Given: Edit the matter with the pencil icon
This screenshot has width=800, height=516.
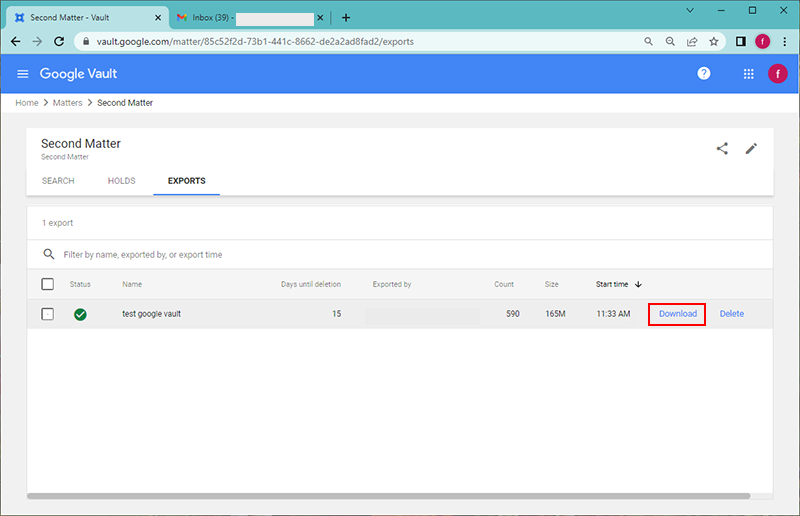Looking at the screenshot, I should 751,149.
